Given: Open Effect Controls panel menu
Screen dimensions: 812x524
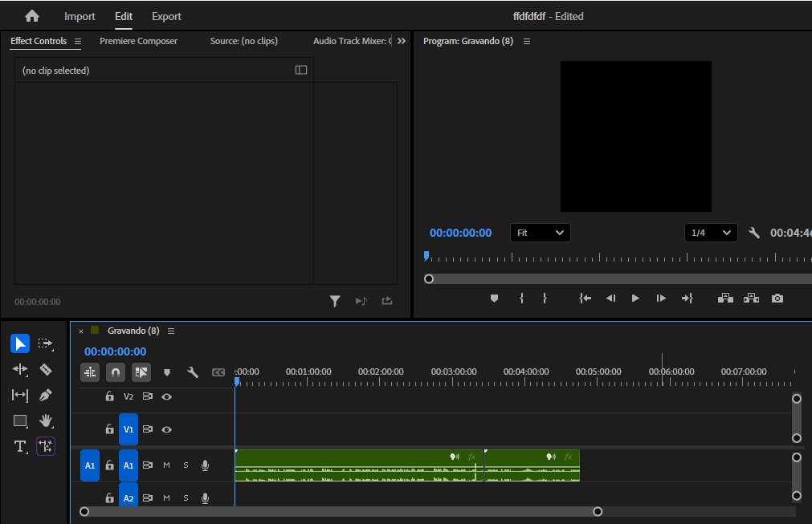Looking at the screenshot, I should pyautogui.click(x=78, y=42).
